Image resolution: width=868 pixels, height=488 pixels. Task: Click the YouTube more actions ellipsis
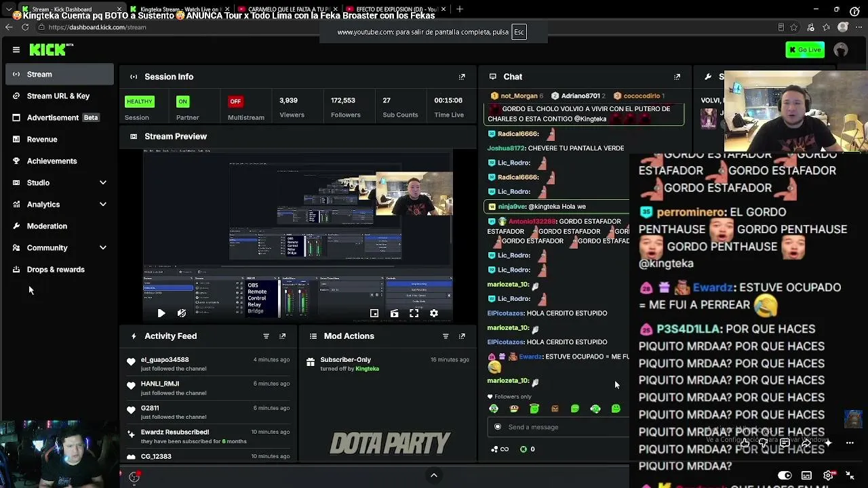pyautogui.click(x=850, y=443)
